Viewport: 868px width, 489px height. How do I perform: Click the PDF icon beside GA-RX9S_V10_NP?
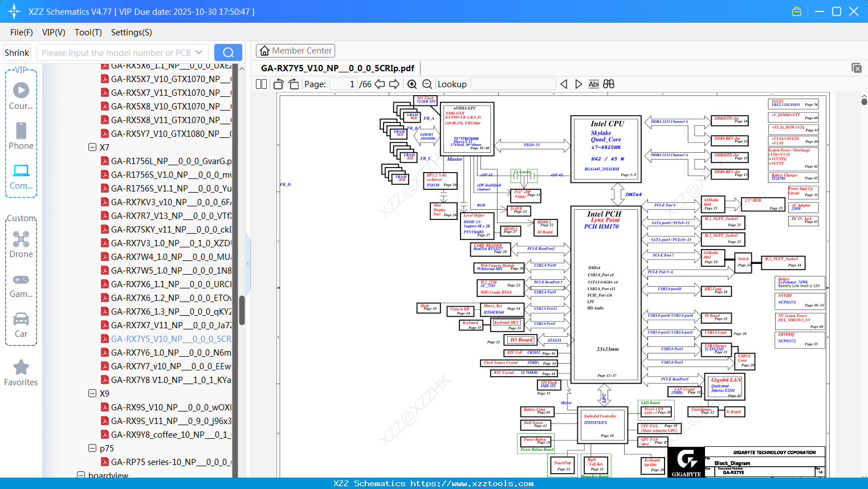[105, 407]
